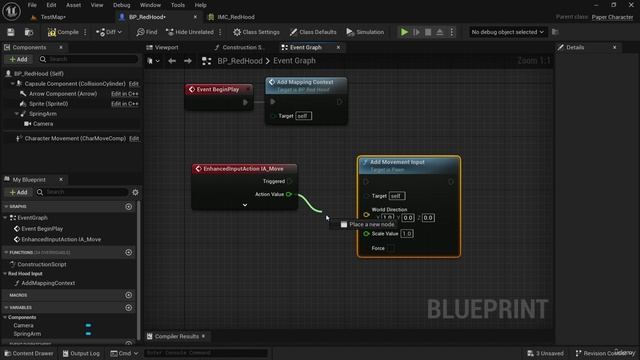Add a new component
This screenshot has width=640, height=360.
[x=18, y=59]
